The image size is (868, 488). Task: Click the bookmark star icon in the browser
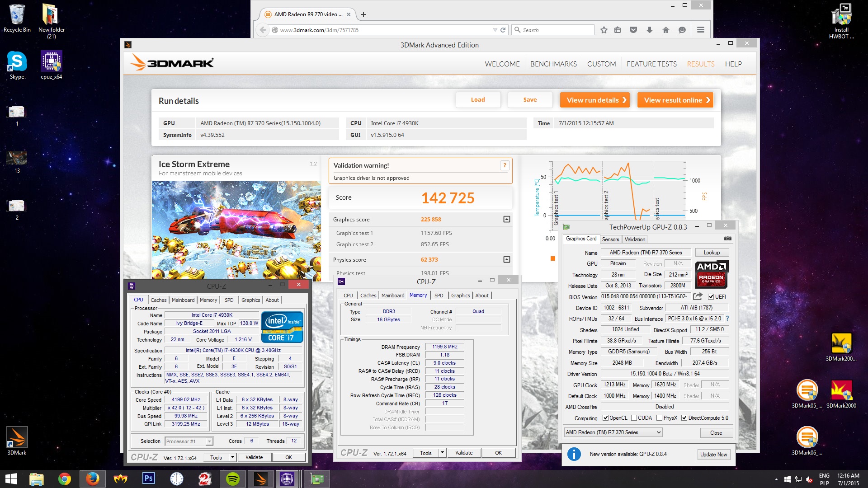click(x=604, y=30)
